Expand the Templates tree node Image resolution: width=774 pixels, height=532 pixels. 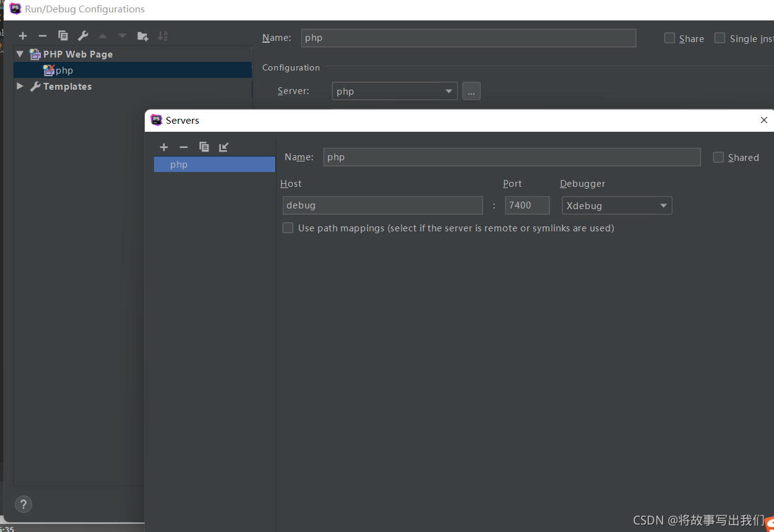(20, 87)
